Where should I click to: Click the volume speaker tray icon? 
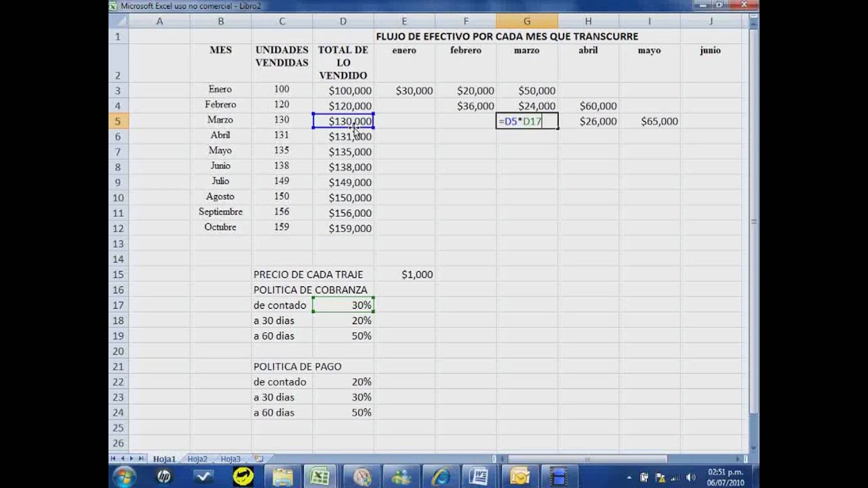(x=690, y=477)
